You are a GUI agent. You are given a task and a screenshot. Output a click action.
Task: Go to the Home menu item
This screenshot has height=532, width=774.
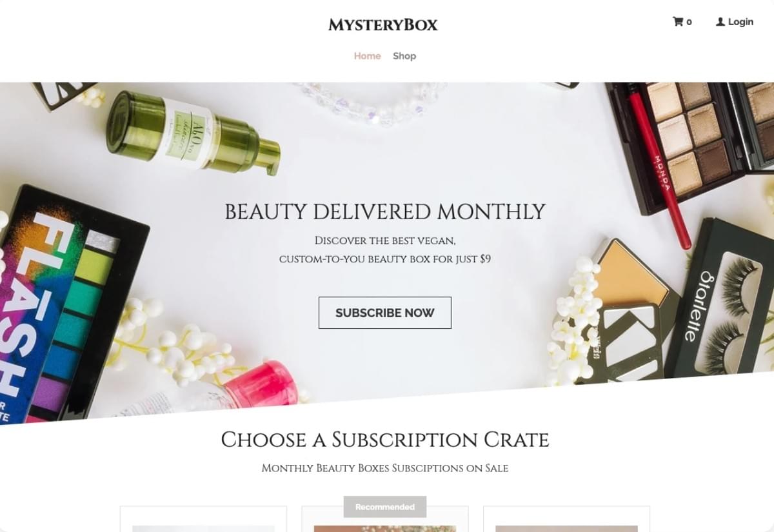pyautogui.click(x=367, y=56)
